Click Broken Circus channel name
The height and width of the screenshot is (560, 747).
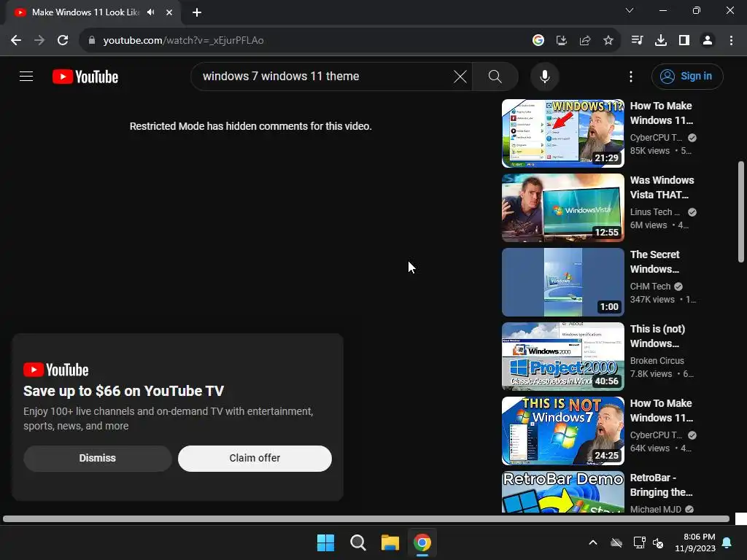pyautogui.click(x=657, y=360)
